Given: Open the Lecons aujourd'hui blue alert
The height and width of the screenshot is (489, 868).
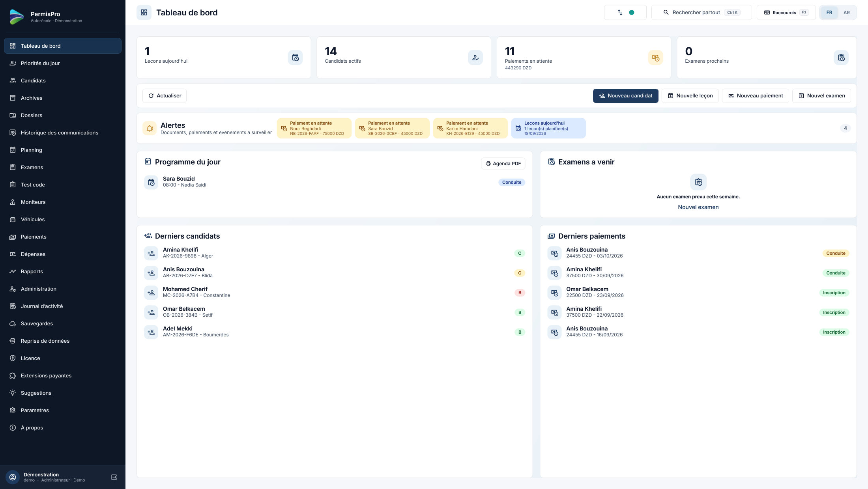Looking at the screenshot, I should click(548, 128).
